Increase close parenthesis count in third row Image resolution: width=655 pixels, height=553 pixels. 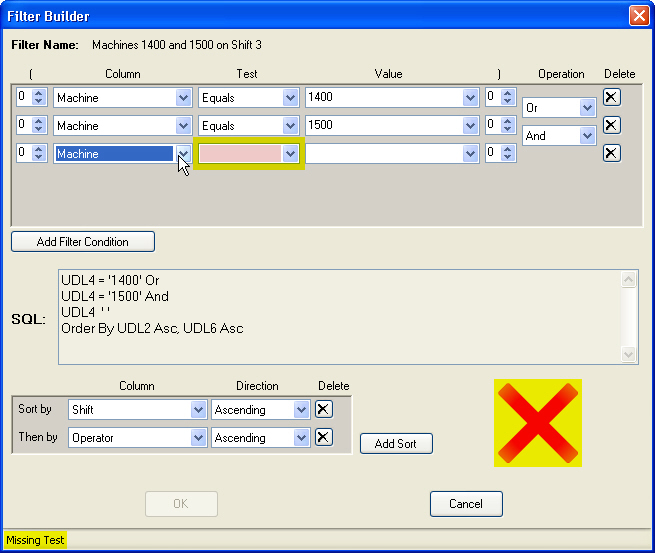(508, 149)
